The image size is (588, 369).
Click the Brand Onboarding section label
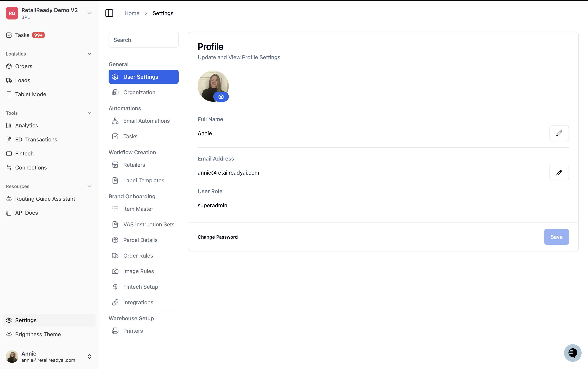(x=132, y=196)
